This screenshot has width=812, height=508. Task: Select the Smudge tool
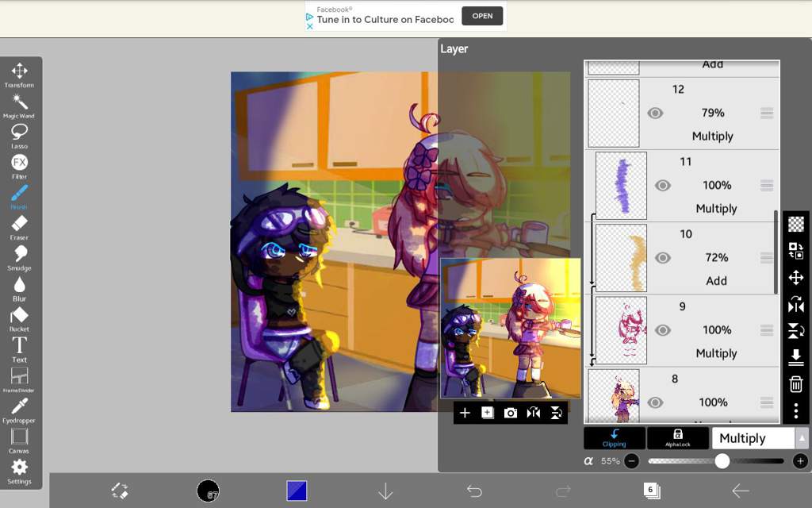click(x=19, y=258)
